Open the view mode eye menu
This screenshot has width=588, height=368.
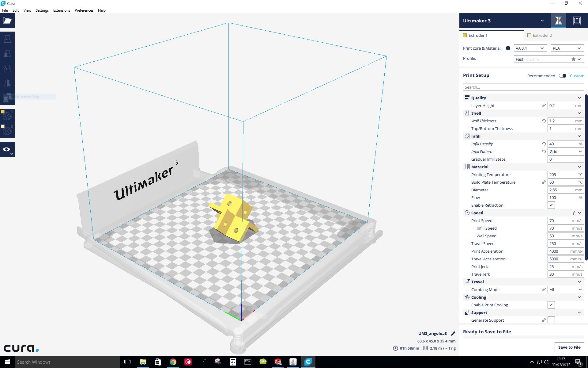point(7,150)
